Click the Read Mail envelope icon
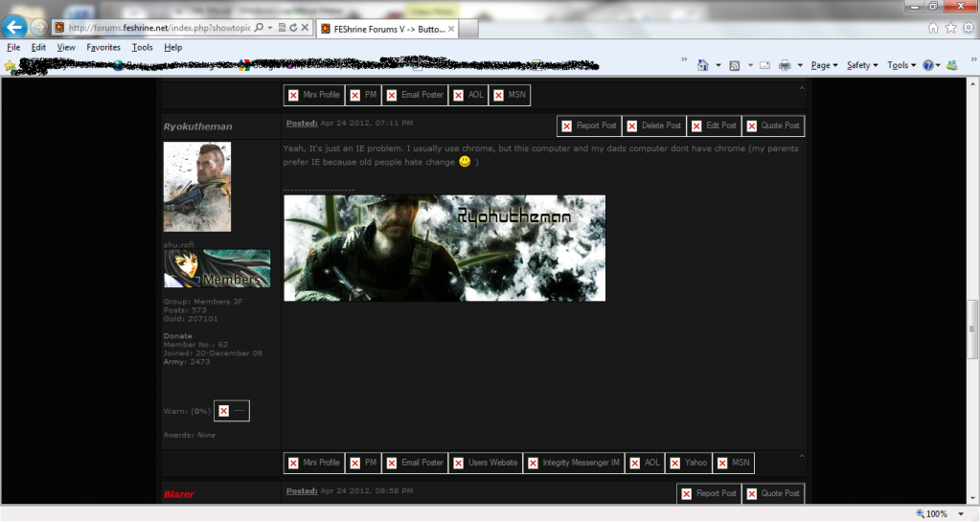 tap(765, 65)
